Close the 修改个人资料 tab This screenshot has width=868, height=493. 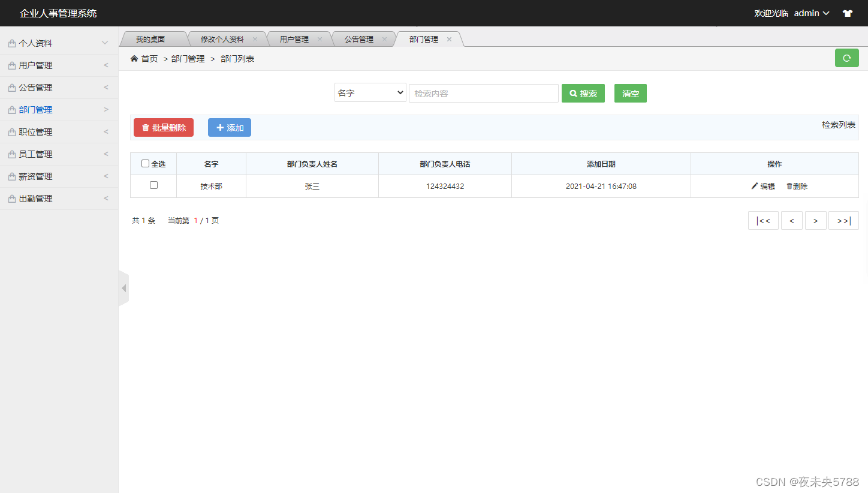[x=255, y=39]
